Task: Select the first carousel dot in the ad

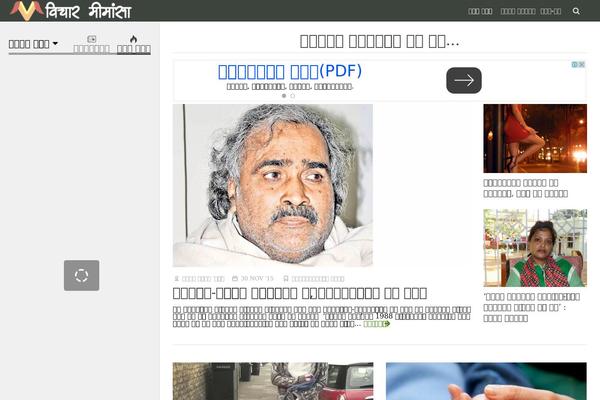Action: pos(284,96)
